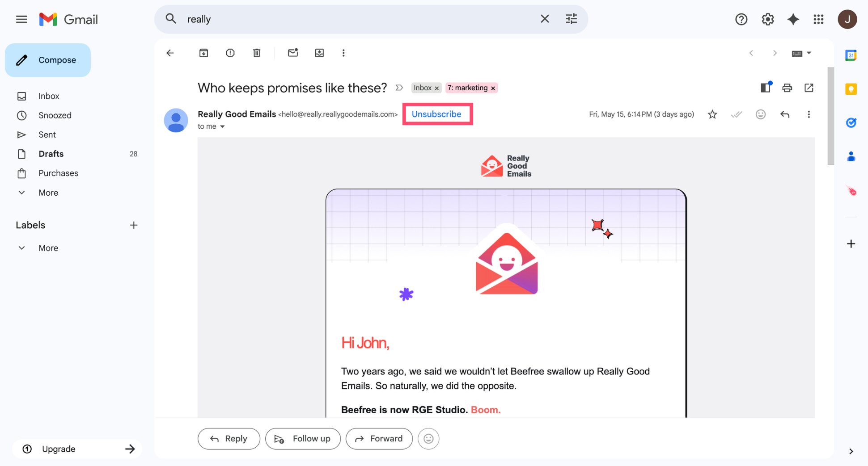This screenshot has height=466, width=868.
Task: Open the main menu hamburger icon
Action: [21, 19]
